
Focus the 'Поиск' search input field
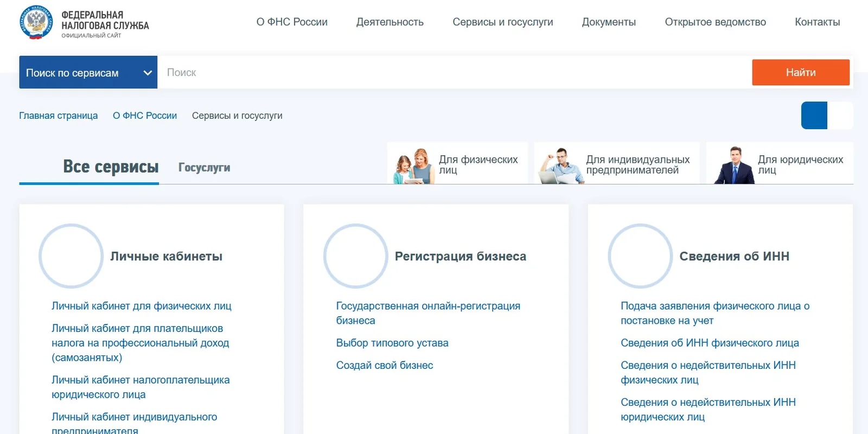coord(455,72)
